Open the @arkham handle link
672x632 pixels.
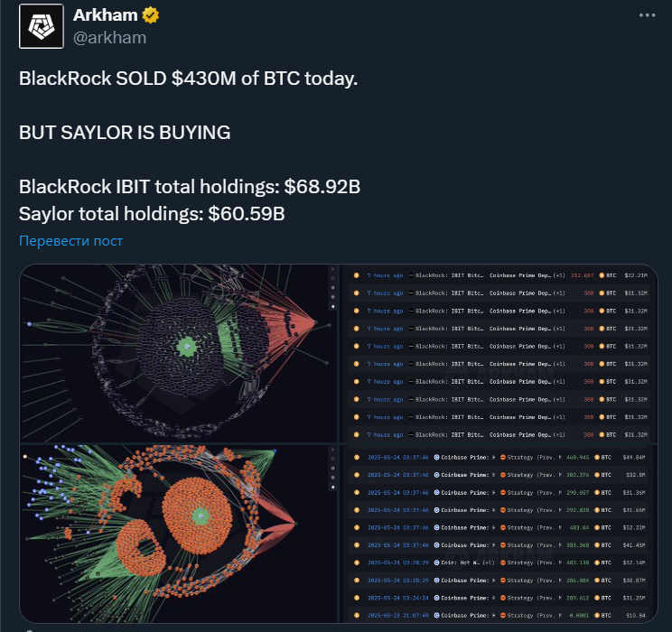tap(109, 38)
